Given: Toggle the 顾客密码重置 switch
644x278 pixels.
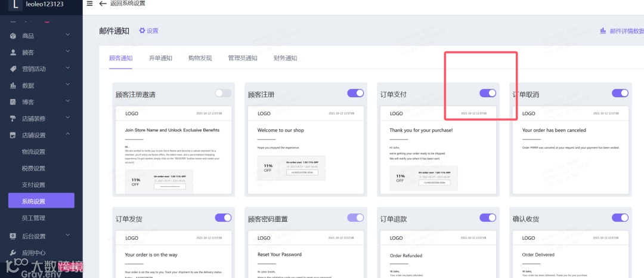Looking at the screenshot, I should pyautogui.click(x=355, y=218).
